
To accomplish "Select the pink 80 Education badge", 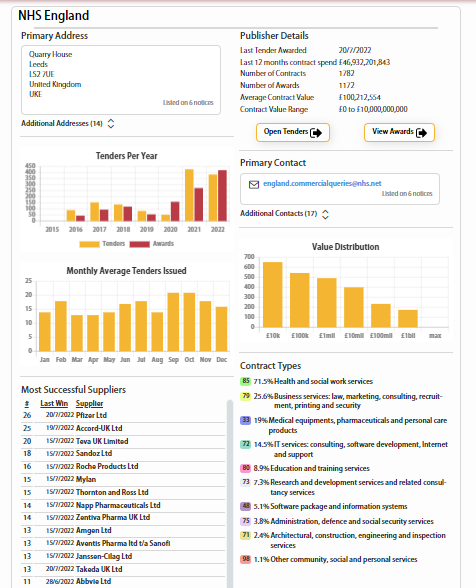I will coord(245,468).
